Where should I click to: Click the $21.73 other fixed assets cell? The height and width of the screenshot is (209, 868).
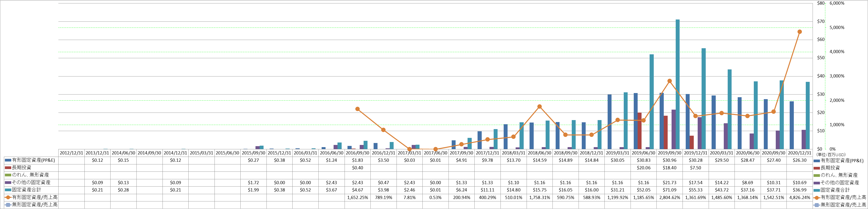[670, 182]
